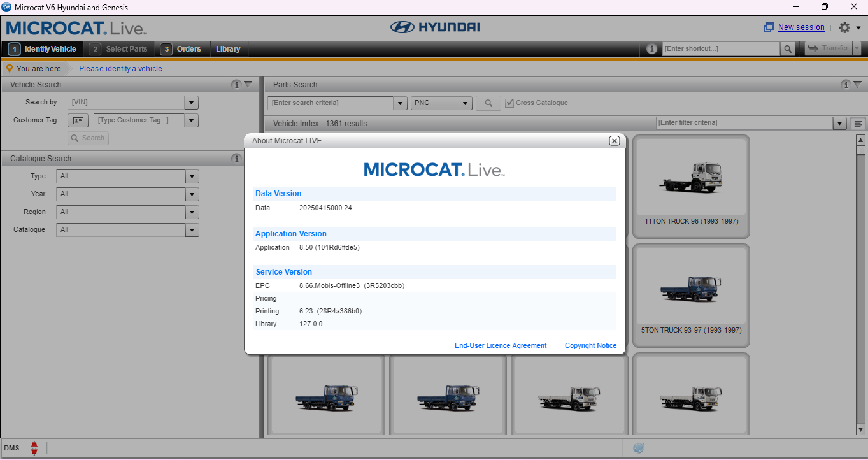The width and height of the screenshot is (868, 460).
Task: Focus the Enter filter criteria field
Action: coord(744,123)
